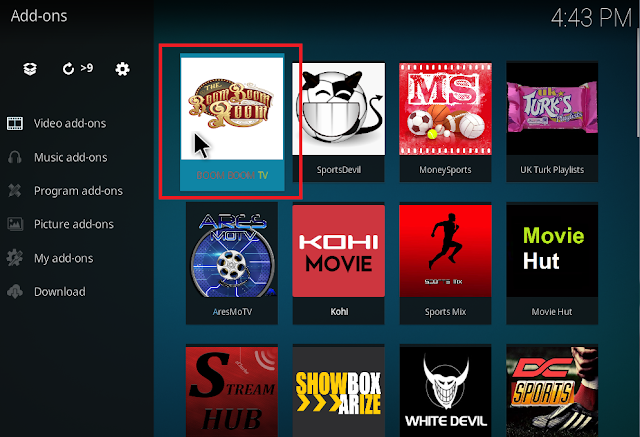Image resolution: width=640 pixels, height=437 pixels.
Task: Open the UK Turk's candy bar add-on
Action: pyautogui.click(x=552, y=109)
